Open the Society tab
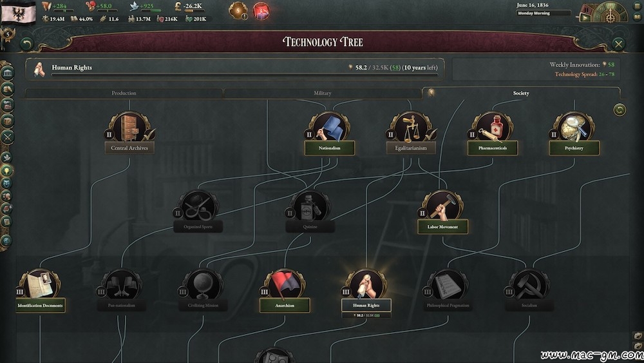Screen dimensions: 644x363 coord(521,93)
